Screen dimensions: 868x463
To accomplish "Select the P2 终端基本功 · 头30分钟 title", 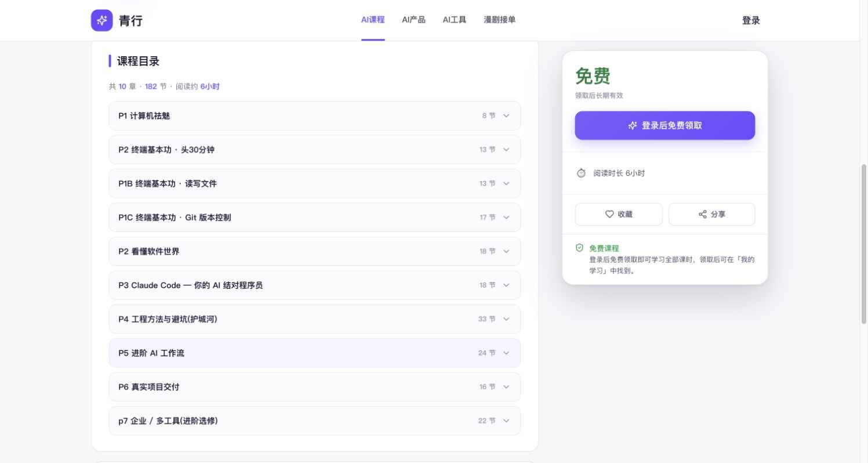I will click(x=166, y=150).
